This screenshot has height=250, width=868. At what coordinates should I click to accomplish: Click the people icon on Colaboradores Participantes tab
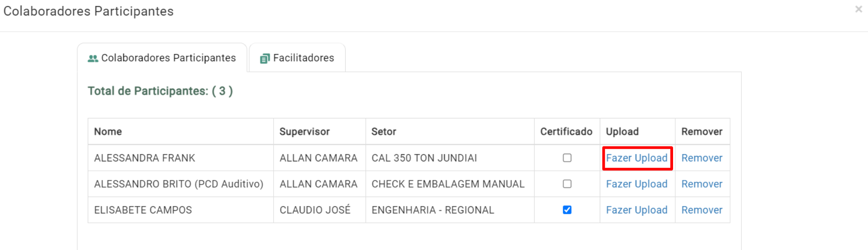click(93, 58)
